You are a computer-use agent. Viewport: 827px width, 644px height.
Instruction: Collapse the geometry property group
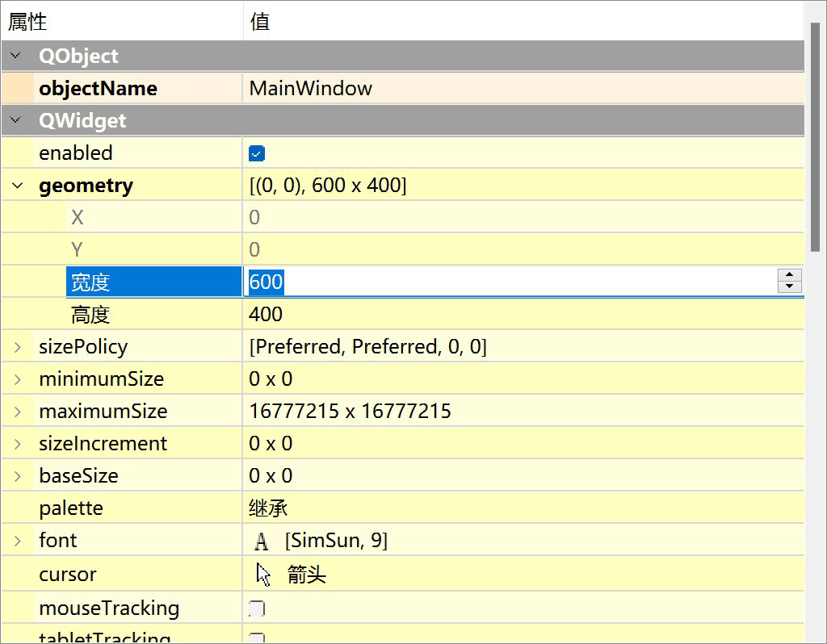coord(18,186)
